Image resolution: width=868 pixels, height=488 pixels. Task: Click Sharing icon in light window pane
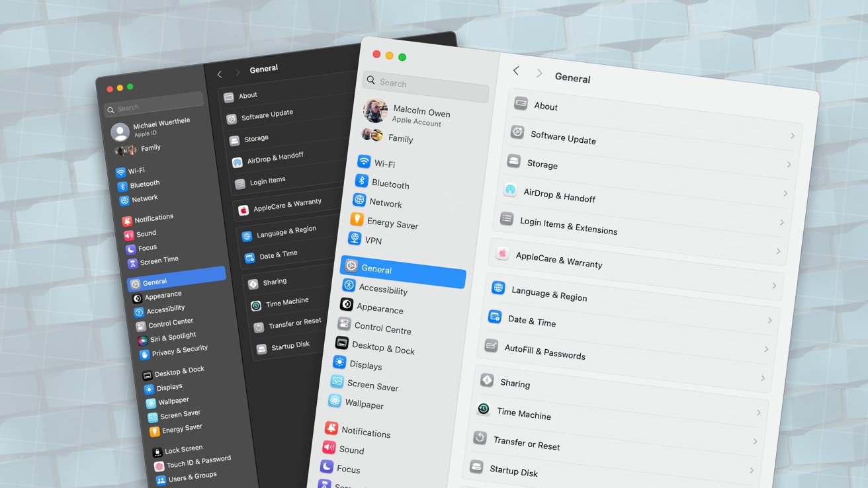(x=487, y=380)
